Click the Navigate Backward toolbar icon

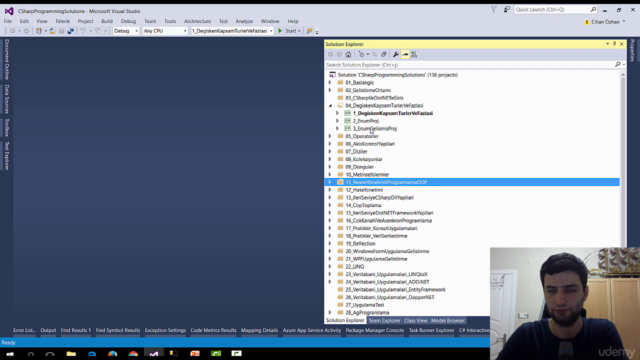[13, 31]
